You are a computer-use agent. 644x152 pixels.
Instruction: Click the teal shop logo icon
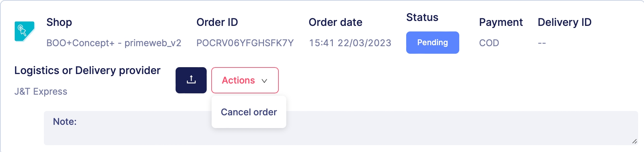(25, 31)
